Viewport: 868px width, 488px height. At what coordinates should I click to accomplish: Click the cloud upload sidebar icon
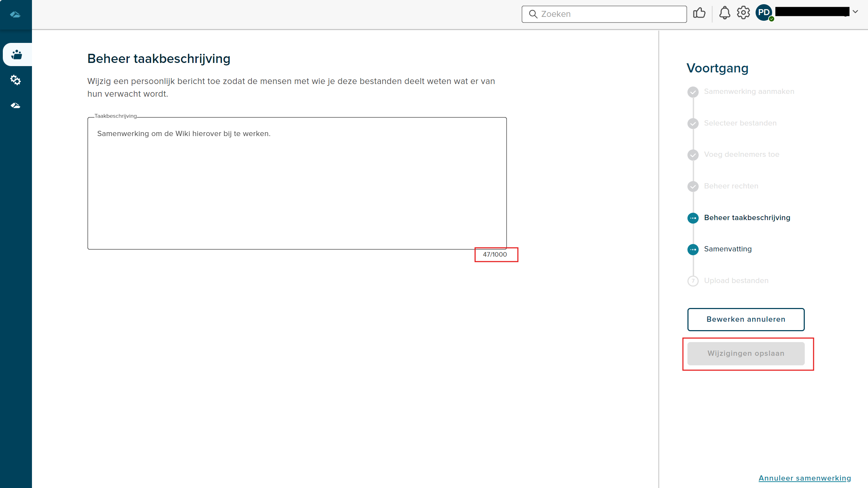[15, 105]
